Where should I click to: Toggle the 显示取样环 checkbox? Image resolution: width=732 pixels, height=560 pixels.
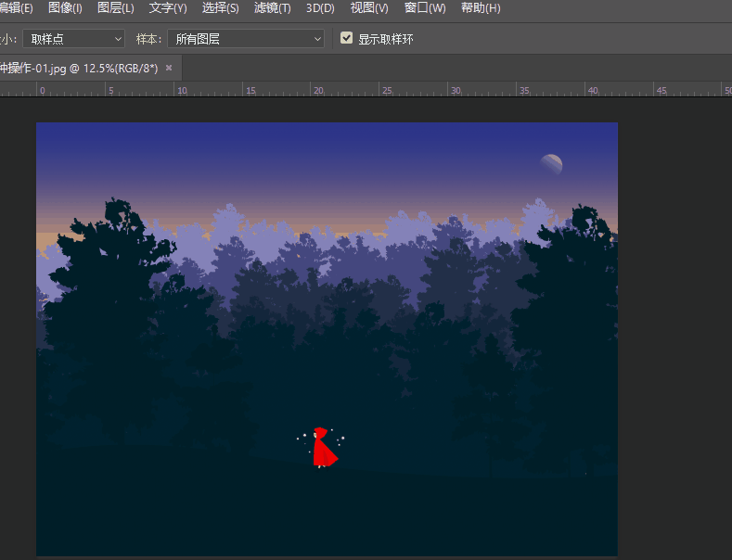346,38
